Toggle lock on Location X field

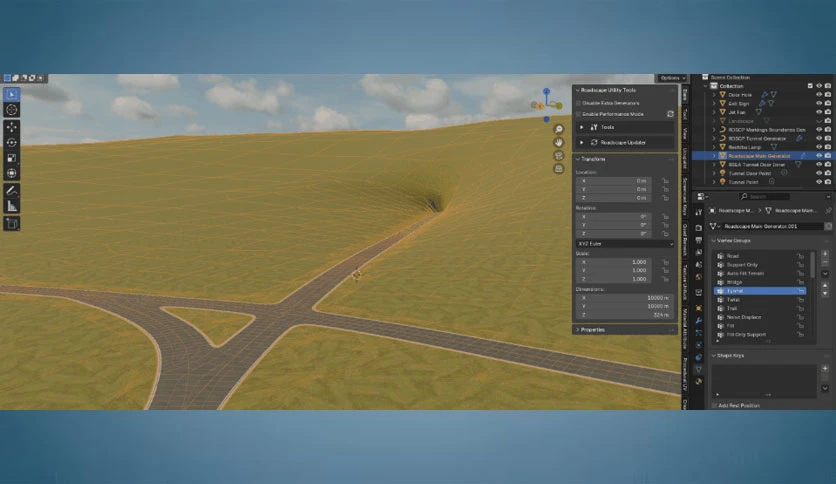(x=665, y=181)
